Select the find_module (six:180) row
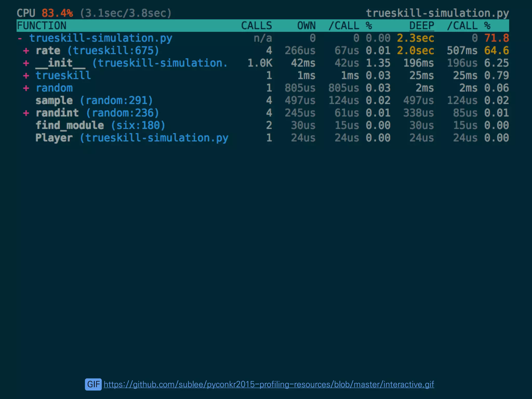The image size is (532, 399). (x=263, y=125)
